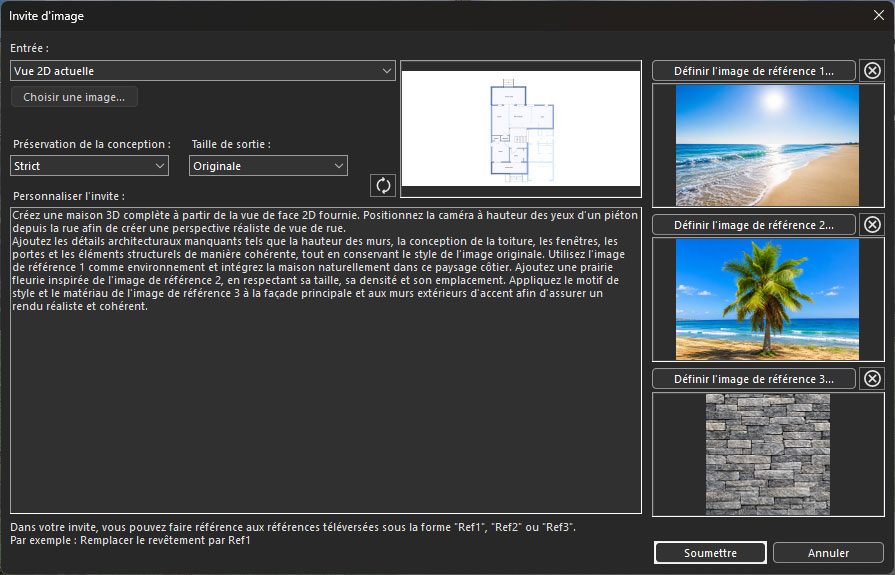
Task: Click the 'Préservation de la conception :' label
Action: [92, 144]
